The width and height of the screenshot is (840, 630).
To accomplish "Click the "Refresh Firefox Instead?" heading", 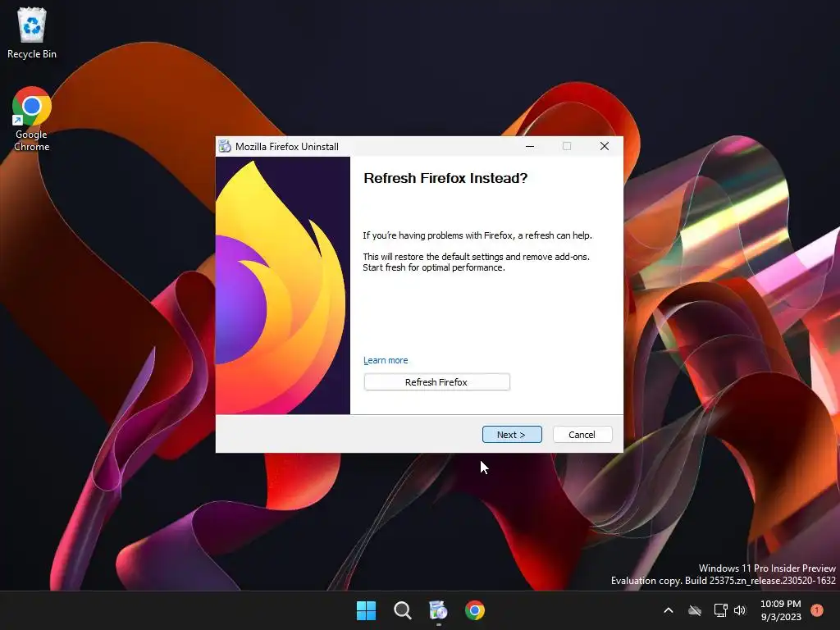I will 445,178.
